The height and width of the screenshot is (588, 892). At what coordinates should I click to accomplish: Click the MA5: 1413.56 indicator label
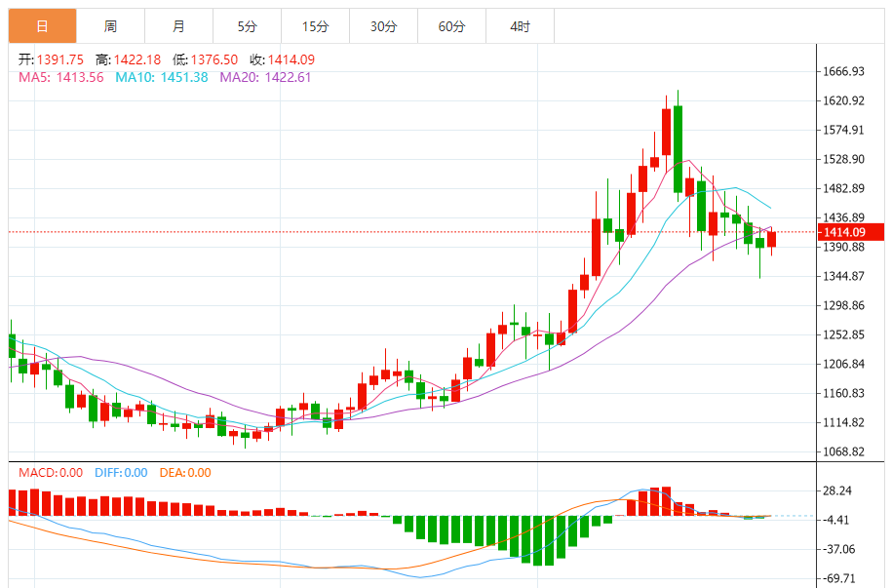(61, 77)
